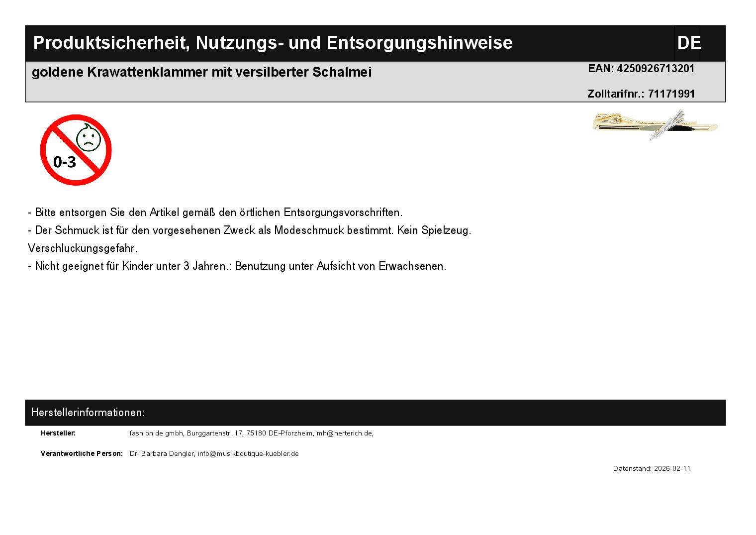756x535 pixels.
Task: Click the title 'Produktsicherheit, Nutzungs- und Entsorgungshinweise'
Action: click(273, 43)
